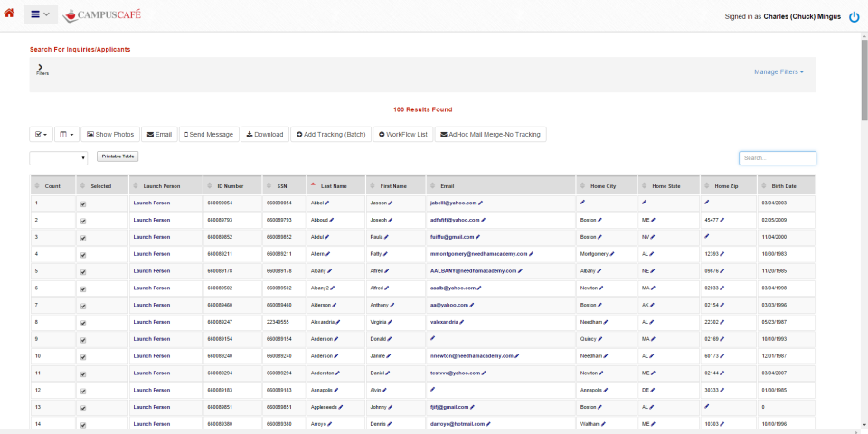Uncheck the Selected box for Ahern
This screenshot has width=868, height=434.
(83, 255)
